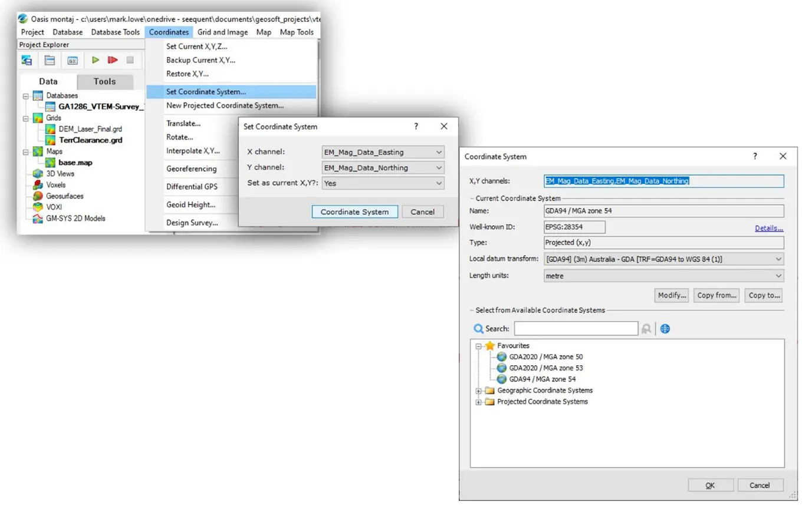Click the grey stop square icon
The image size is (812, 509).
point(130,60)
